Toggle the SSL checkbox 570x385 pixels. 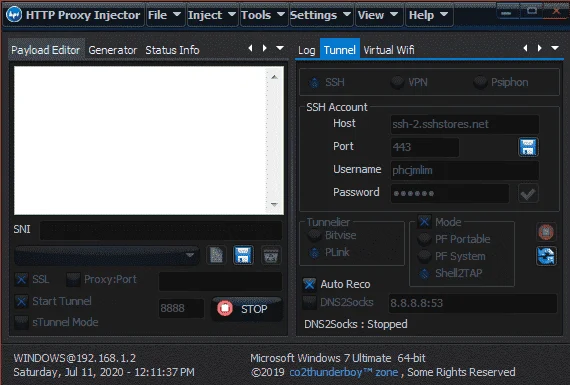[x=21, y=279]
